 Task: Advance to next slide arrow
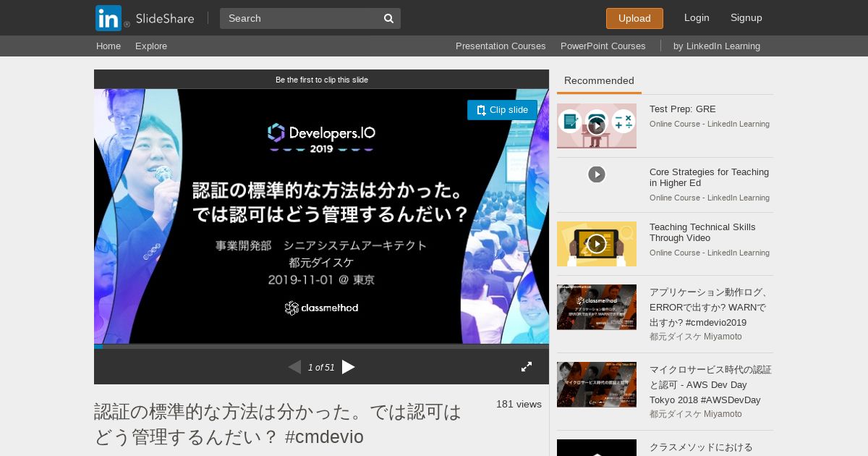point(349,367)
